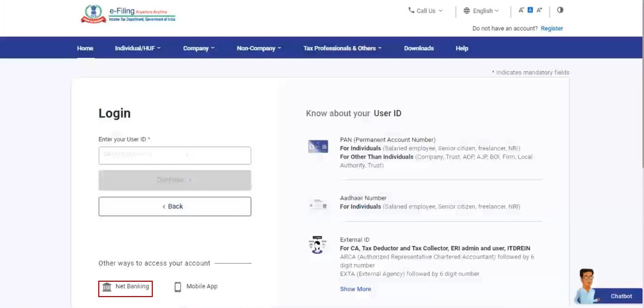Click the PAN card icon
The height and width of the screenshot is (308, 644).
tap(318, 146)
